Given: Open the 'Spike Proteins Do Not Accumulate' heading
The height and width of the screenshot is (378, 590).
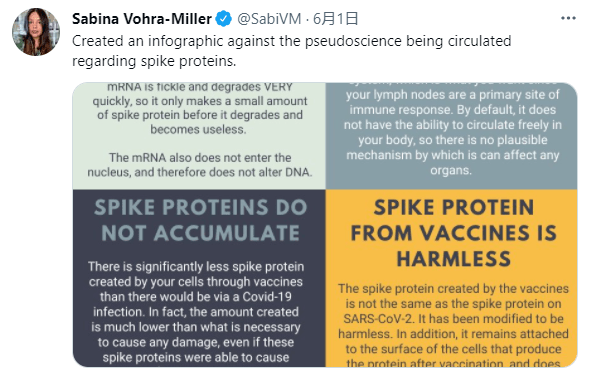Looking at the screenshot, I should (200, 220).
